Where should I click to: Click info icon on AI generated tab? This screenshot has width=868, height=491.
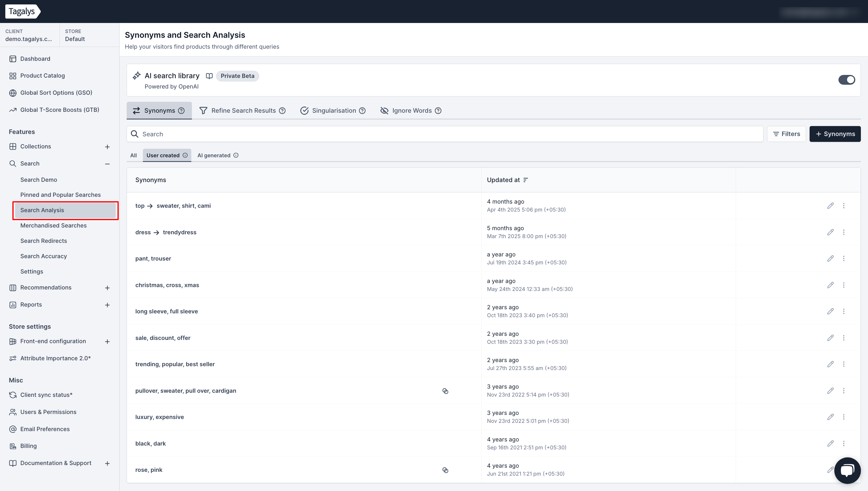tap(236, 155)
